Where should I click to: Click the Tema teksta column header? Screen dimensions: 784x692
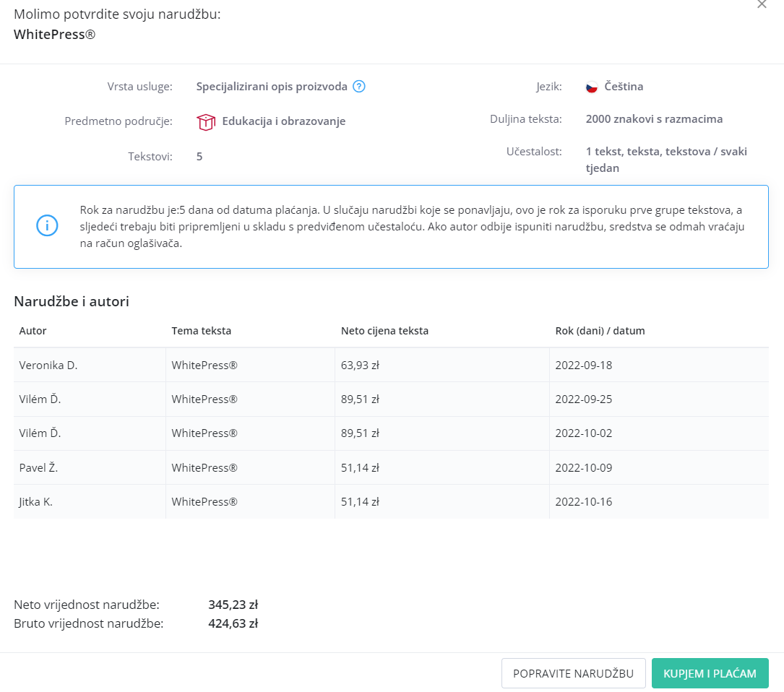[x=201, y=331]
